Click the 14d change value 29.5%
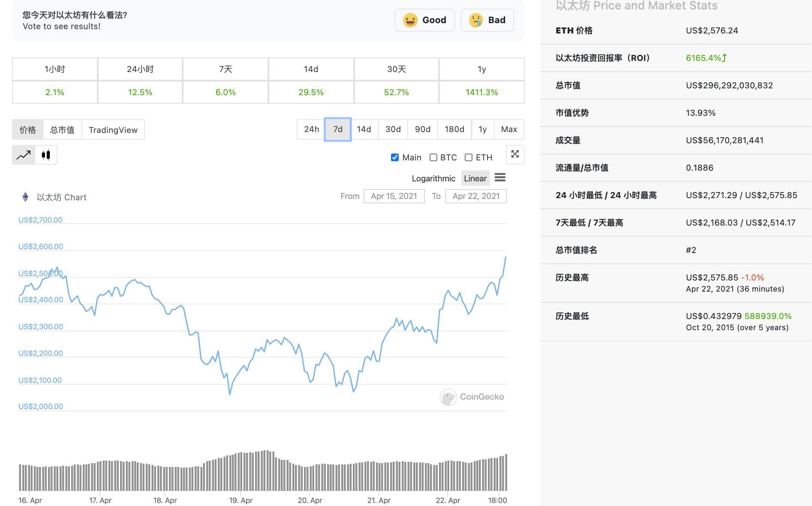This screenshot has width=812, height=506. pos(311,92)
